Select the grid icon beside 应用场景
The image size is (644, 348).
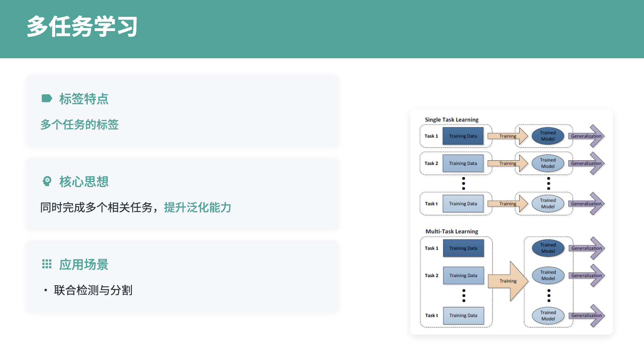tap(46, 264)
